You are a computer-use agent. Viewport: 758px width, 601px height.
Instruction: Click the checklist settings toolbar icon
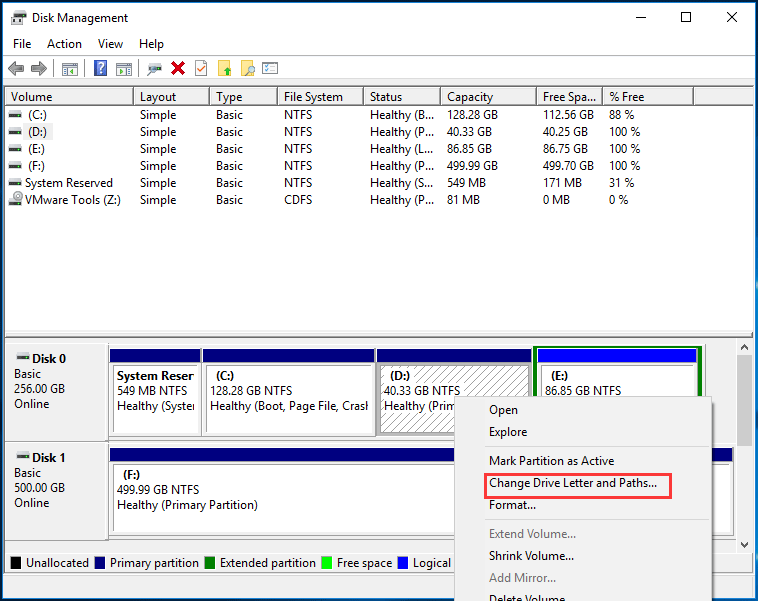click(270, 68)
